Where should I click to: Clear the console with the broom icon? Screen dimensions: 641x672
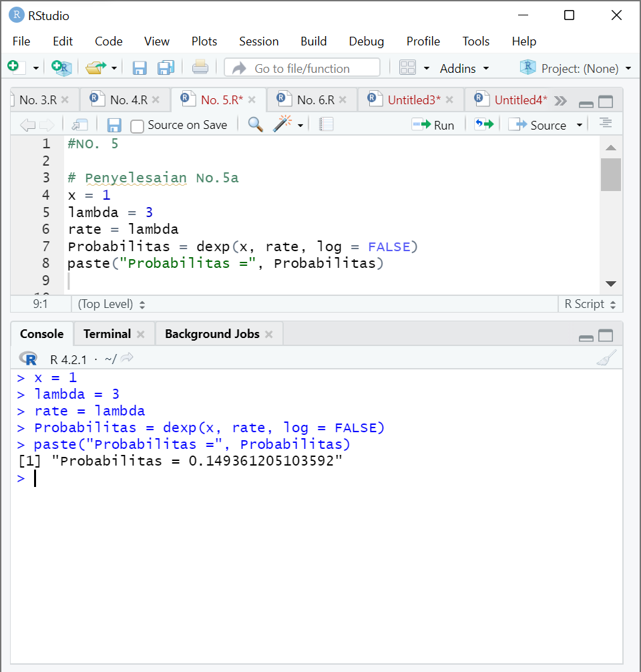pyautogui.click(x=605, y=358)
